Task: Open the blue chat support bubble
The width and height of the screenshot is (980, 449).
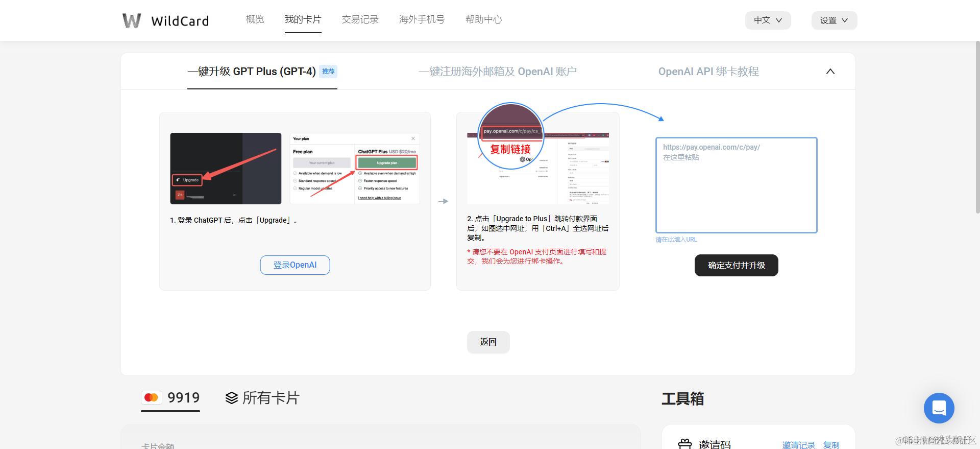Action: pos(939,408)
